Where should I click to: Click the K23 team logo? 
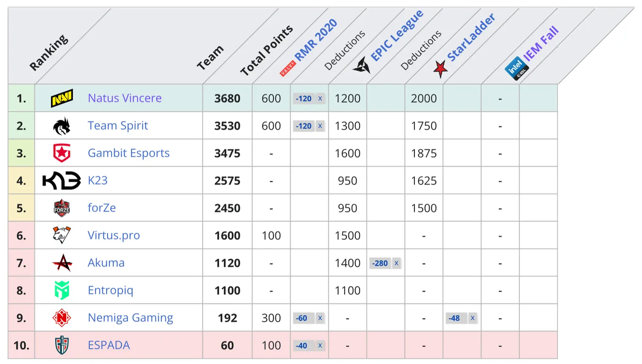tap(62, 181)
